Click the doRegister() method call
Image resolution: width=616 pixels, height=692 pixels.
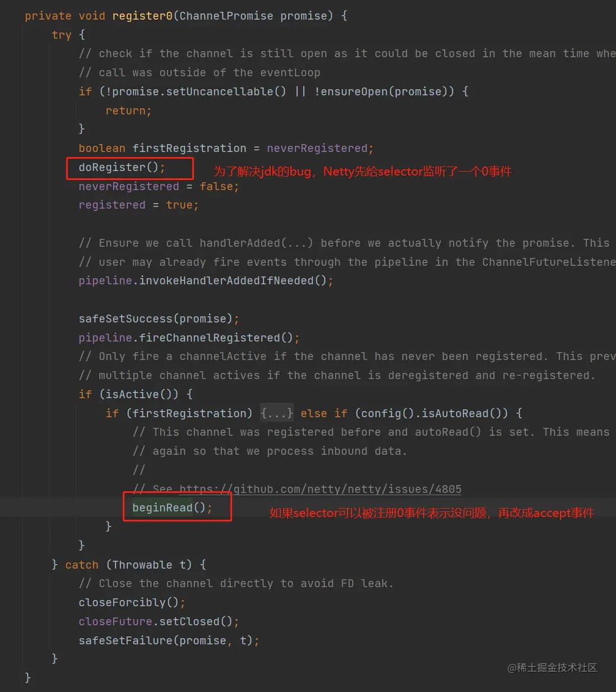point(122,167)
